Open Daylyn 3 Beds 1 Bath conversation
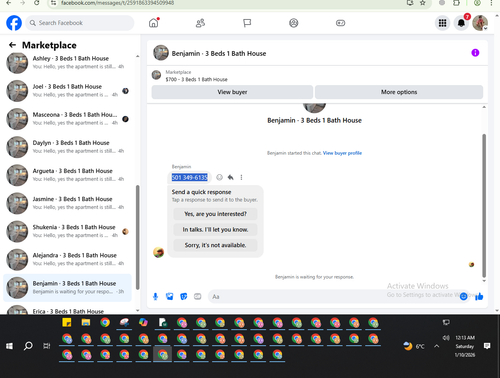 tap(68, 147)
